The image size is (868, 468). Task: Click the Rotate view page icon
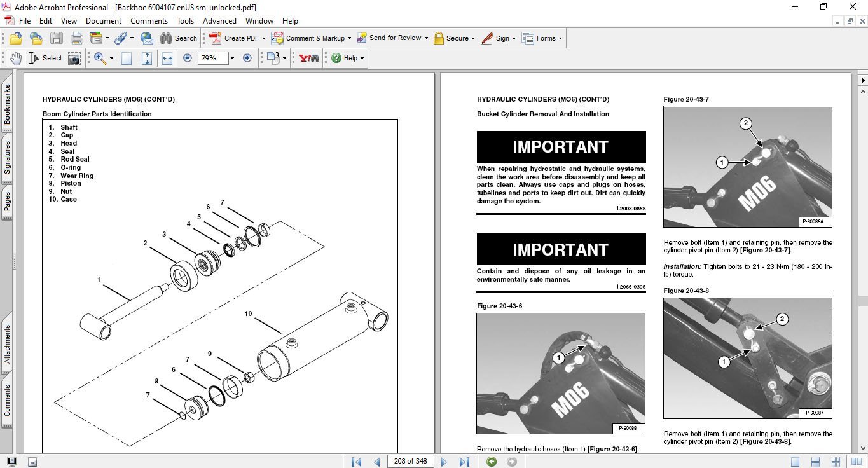coord(273,58)
